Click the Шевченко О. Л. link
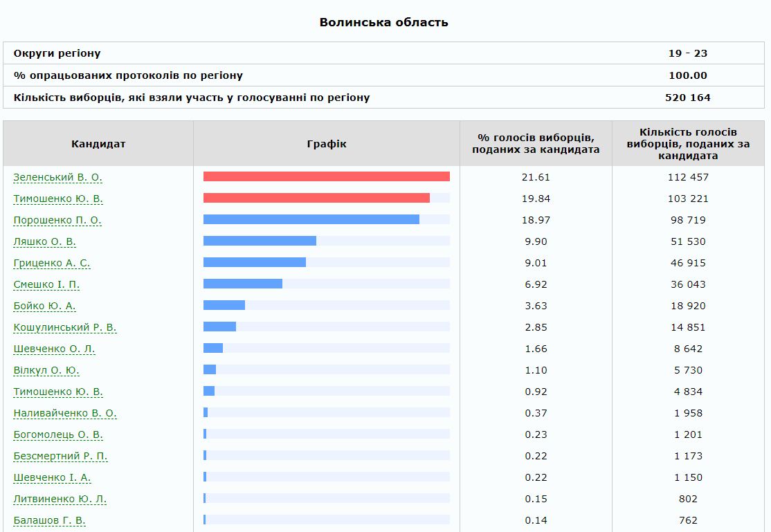The height and width of the screenshot is (532, 771). (54, 349)
